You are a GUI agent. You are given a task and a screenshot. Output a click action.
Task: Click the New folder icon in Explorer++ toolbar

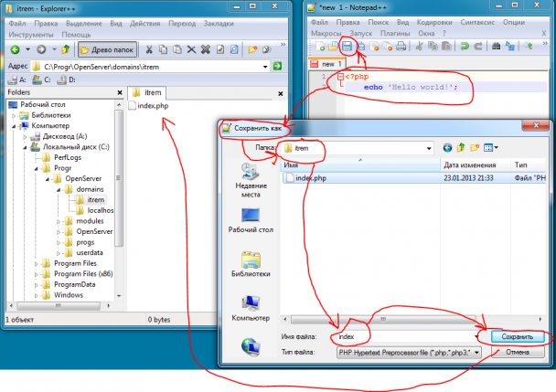252,49
